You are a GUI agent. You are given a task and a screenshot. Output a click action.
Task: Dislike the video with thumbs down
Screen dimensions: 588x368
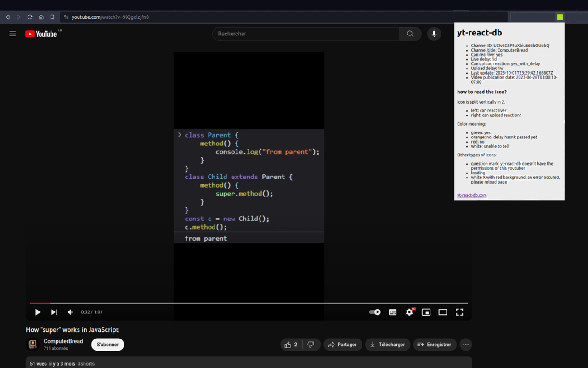311,345
